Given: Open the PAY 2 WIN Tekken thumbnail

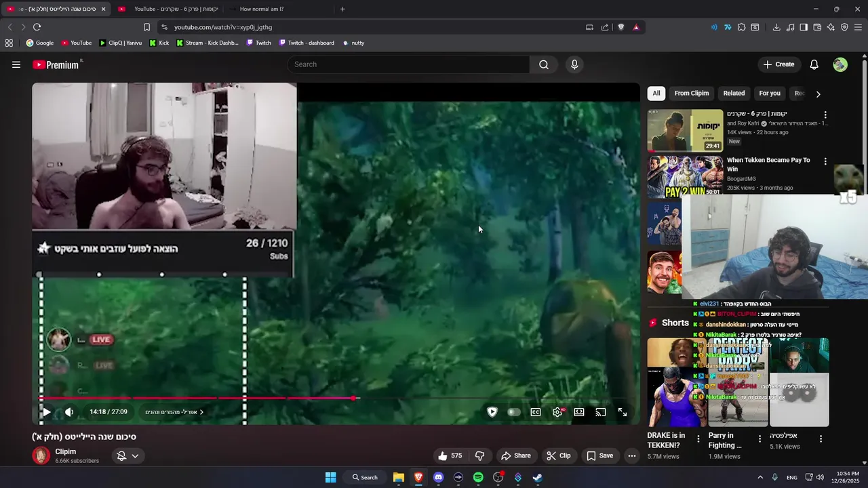Looking at the screenshot, I should click(685, 176).
